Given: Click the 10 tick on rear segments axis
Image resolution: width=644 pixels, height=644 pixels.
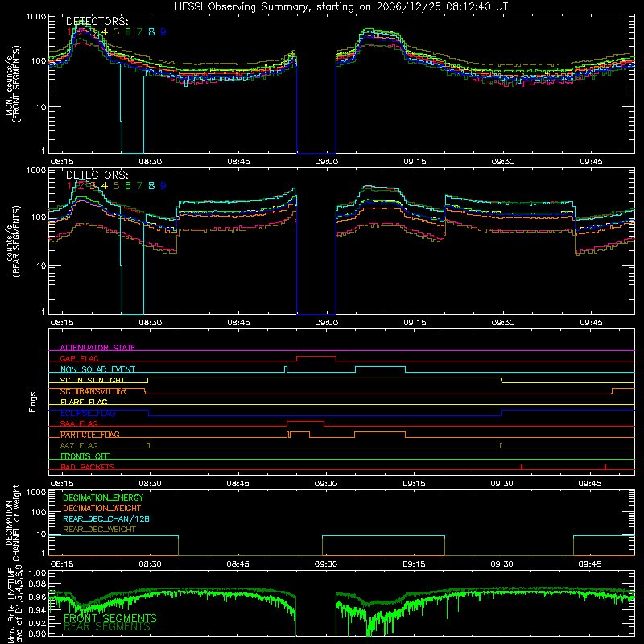Looking at the screenshot, I should 41,266.
